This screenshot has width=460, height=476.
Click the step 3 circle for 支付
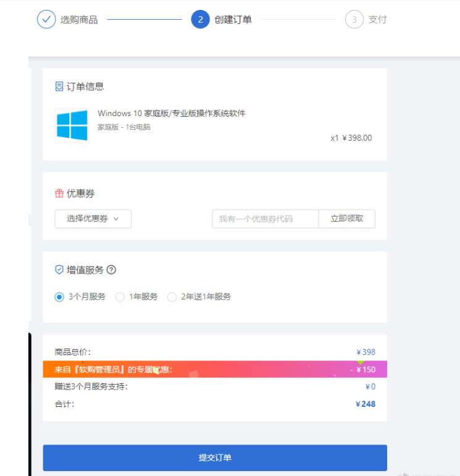[x=354, y=19]
